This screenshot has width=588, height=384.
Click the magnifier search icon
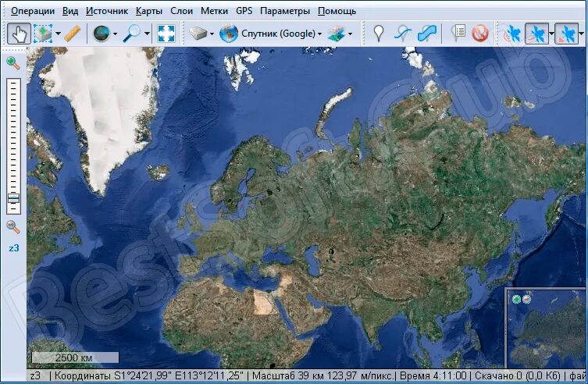133,34
